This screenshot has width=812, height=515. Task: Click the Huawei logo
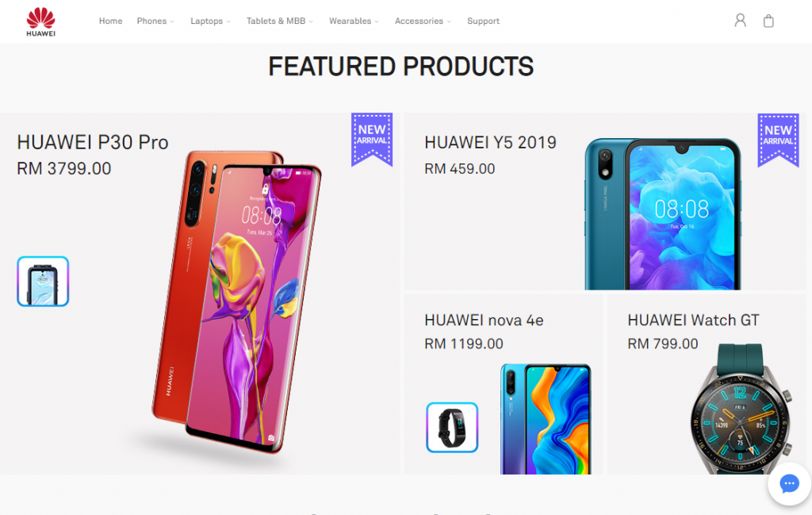[41, 21]
